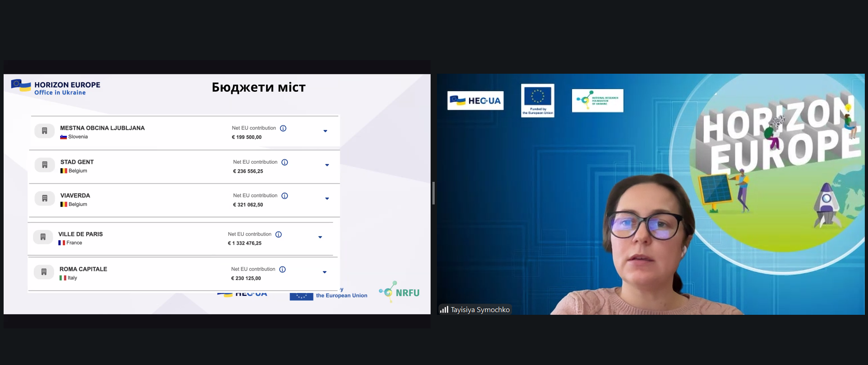Open info icon for Stad Gent contribution
The width and height of the screenshot is (868, 365).
[285, 162]
